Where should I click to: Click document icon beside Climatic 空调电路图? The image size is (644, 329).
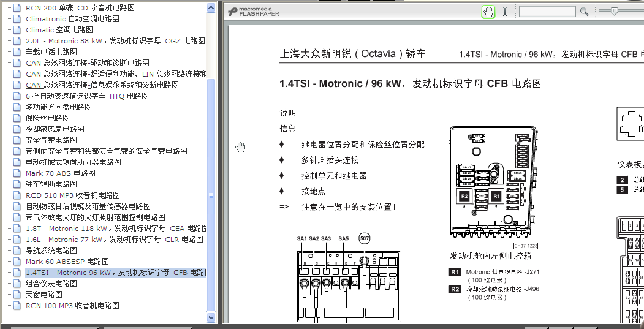coord(17,29)
